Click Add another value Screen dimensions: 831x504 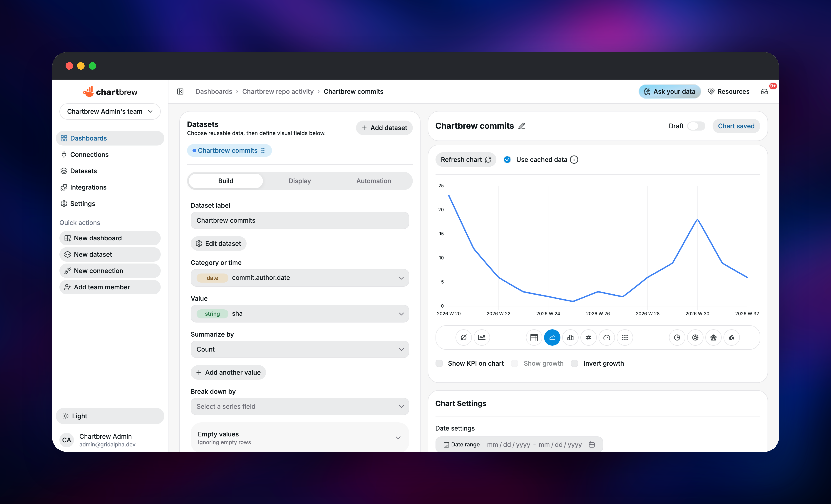228,373
